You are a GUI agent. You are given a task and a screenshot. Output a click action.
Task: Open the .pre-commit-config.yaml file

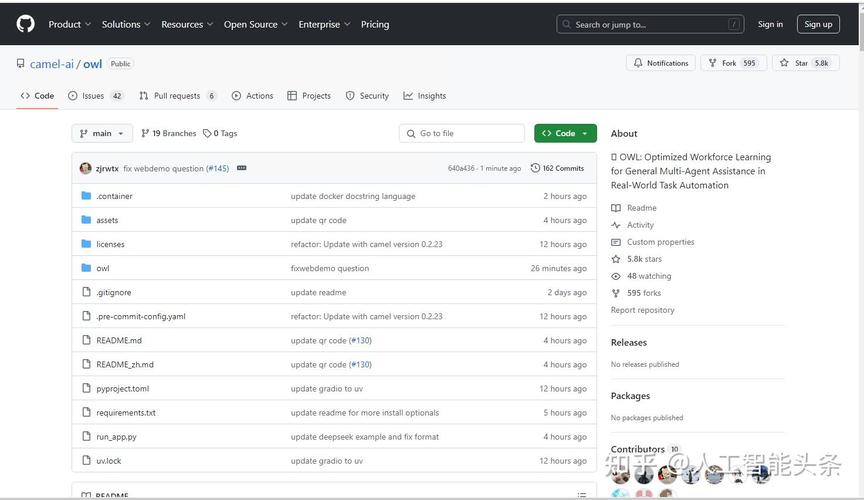pyautogui.click(x=141, y=316)
